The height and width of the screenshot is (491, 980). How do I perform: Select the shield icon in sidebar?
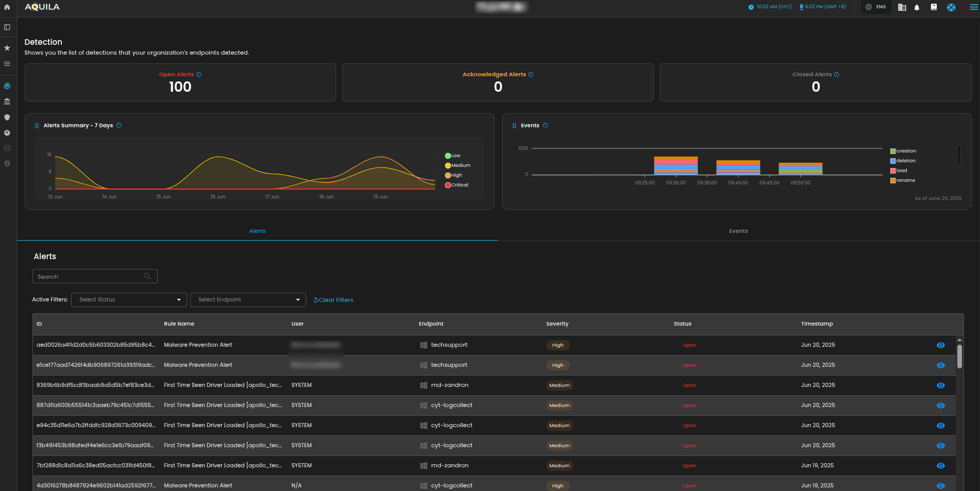(7, 117)
